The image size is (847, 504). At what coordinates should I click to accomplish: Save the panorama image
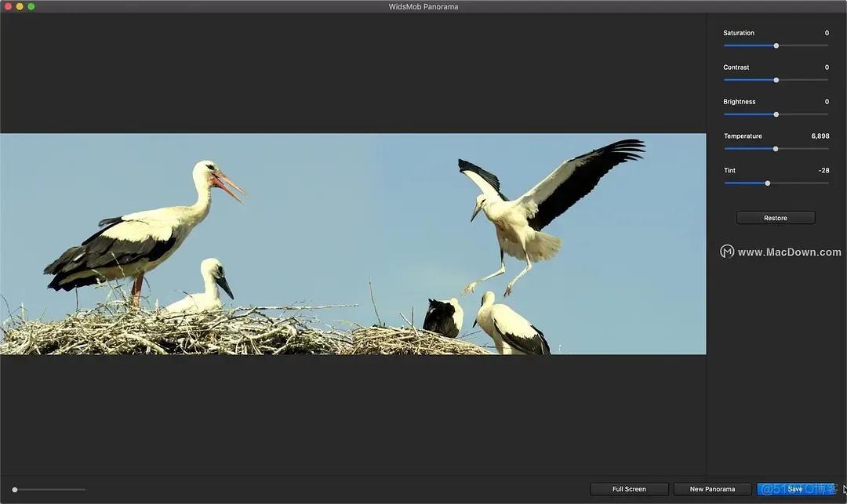tap(796, 489)
